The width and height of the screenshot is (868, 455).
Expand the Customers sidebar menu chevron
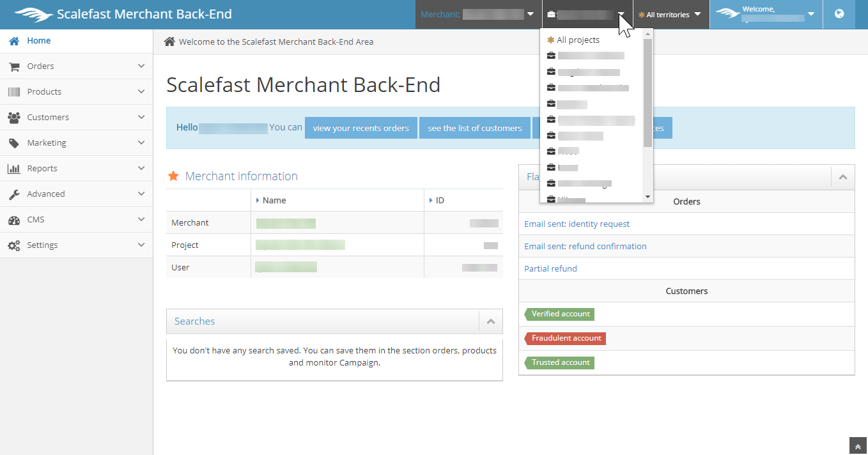click(x=141, y=118)
